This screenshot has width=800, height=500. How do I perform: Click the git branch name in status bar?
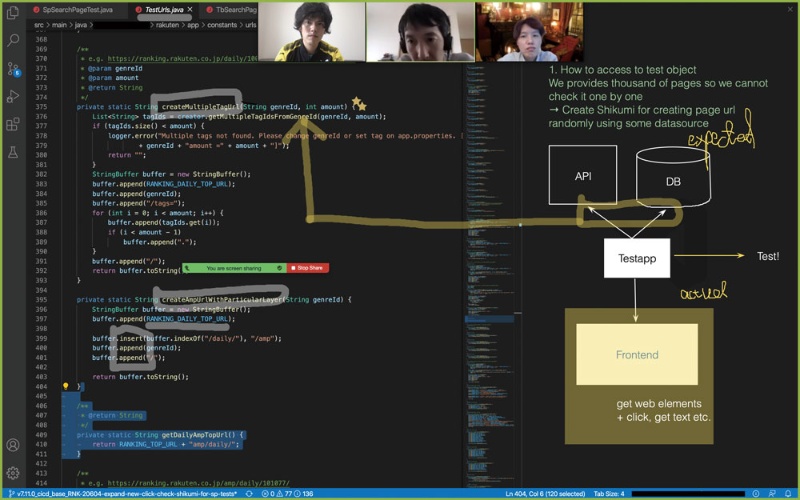(x=125, y=493)
